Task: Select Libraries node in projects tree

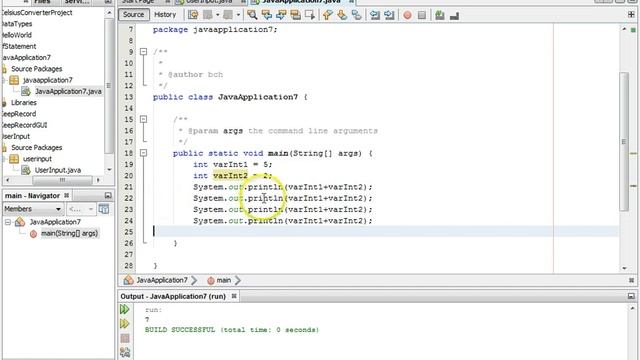Action: point(24,103)
